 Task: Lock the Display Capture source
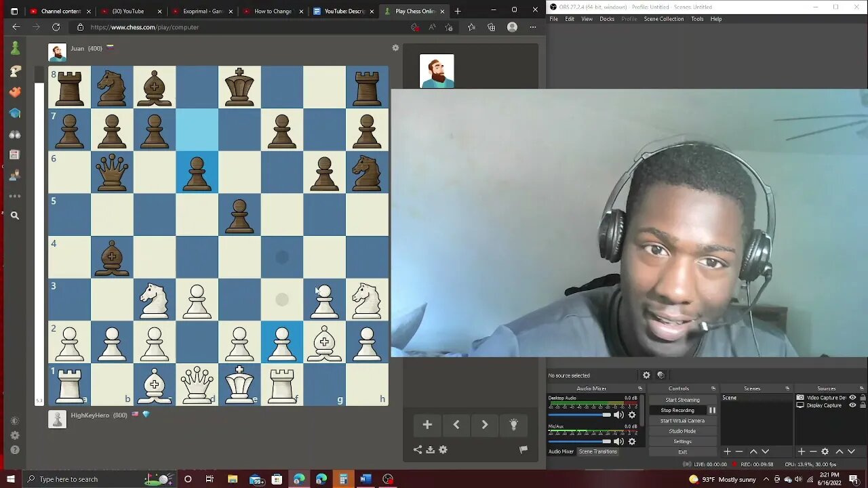862,405
